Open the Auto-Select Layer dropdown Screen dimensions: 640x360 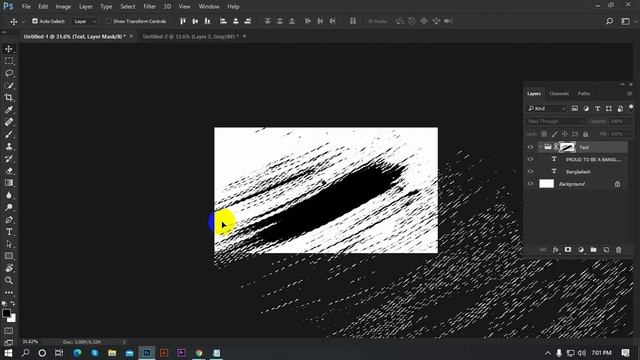(x=85, y=21)
